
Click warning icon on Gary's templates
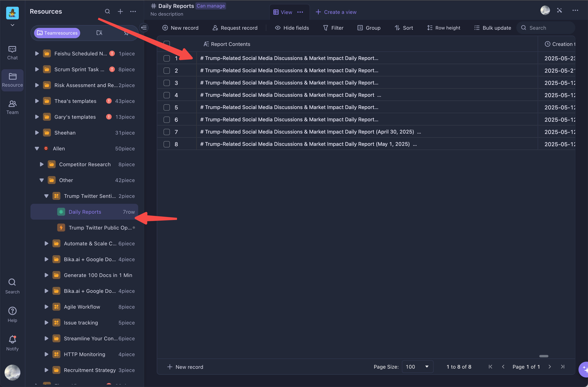point(109,117)
